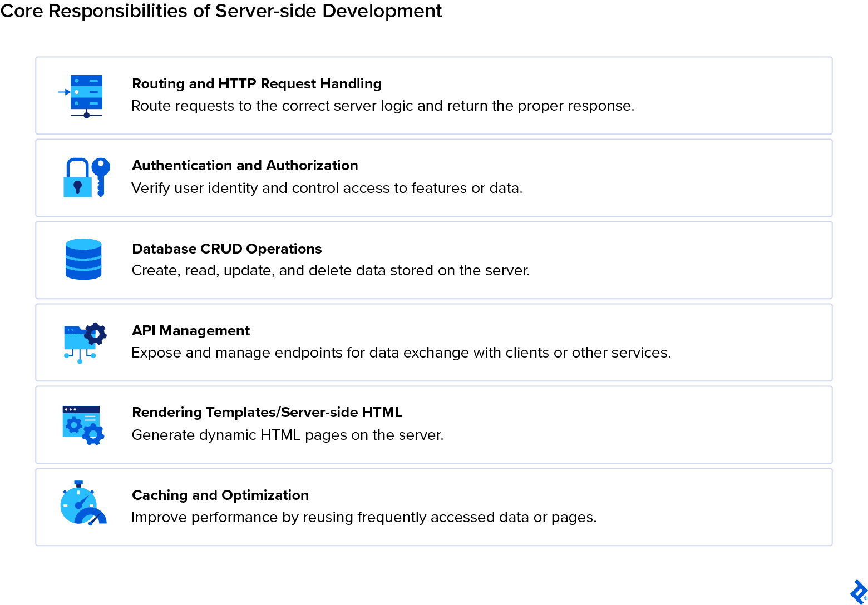Click the Database CRUD Operations heading
This screenshot has height=605, width=868.
226,249
